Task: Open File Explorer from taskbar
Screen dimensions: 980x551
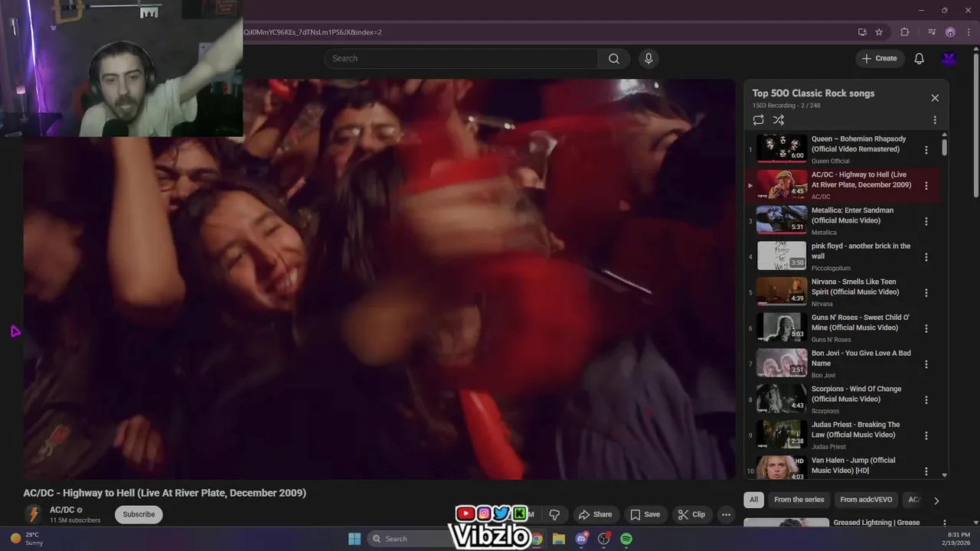Action: 559,539
